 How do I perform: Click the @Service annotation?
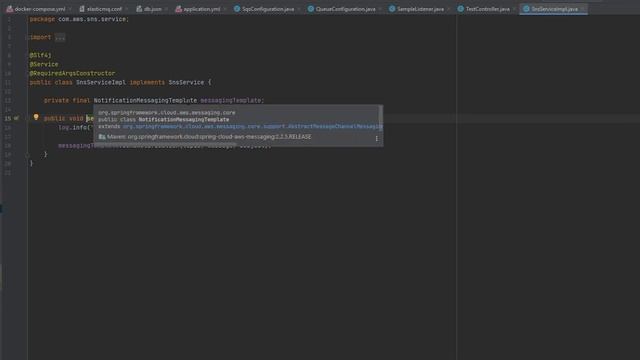pos(44,64)
